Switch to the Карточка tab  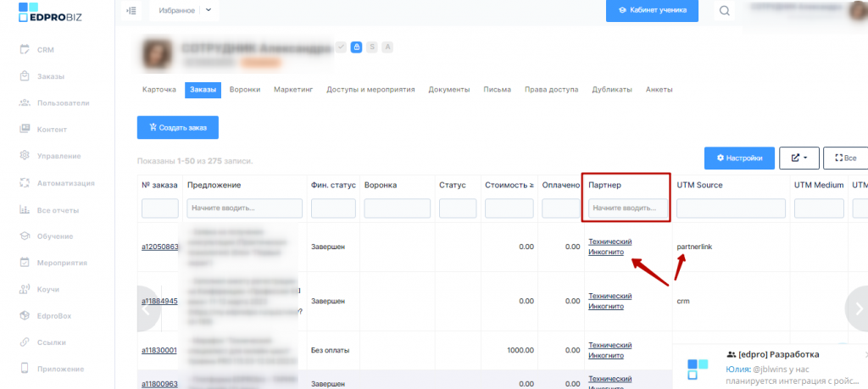[159, 90]
